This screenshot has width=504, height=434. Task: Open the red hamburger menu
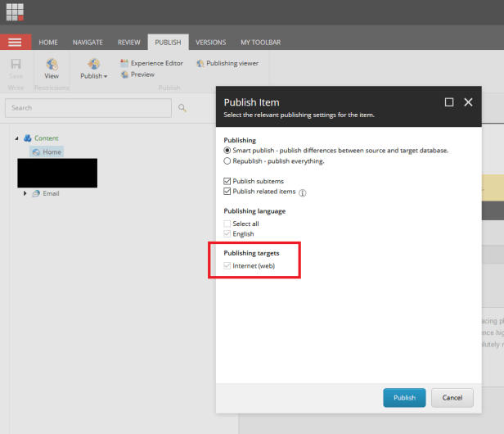(16, 42)
